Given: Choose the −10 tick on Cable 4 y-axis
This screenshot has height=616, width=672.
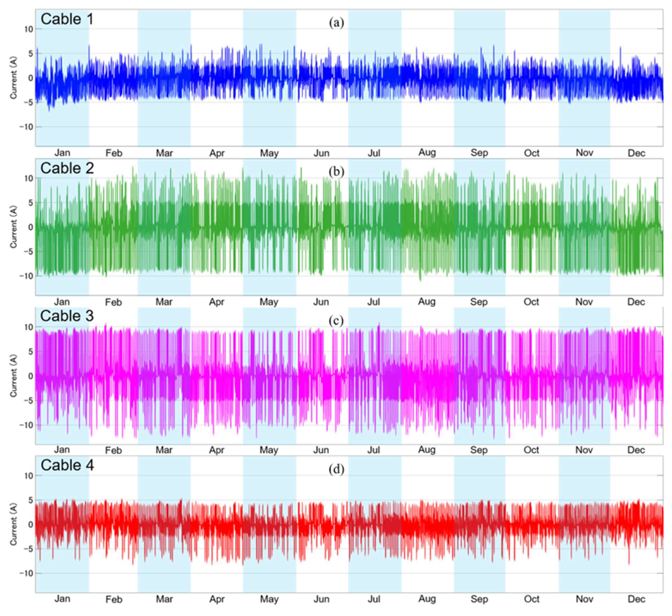Looking at the screenshot, I should pyautogui.click(x=26, y=573).
